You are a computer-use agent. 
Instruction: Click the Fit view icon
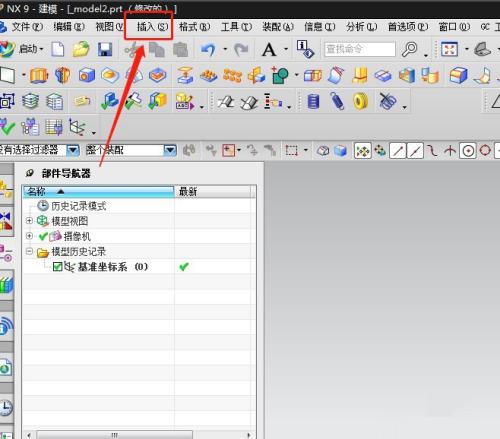[x=449, y=49]
